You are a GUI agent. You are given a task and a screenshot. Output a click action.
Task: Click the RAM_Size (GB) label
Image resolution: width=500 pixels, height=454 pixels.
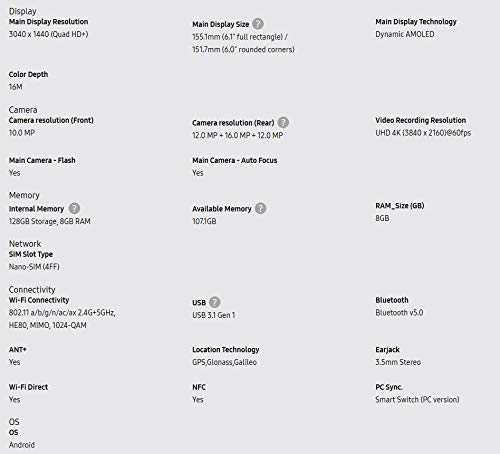[400, 206]
